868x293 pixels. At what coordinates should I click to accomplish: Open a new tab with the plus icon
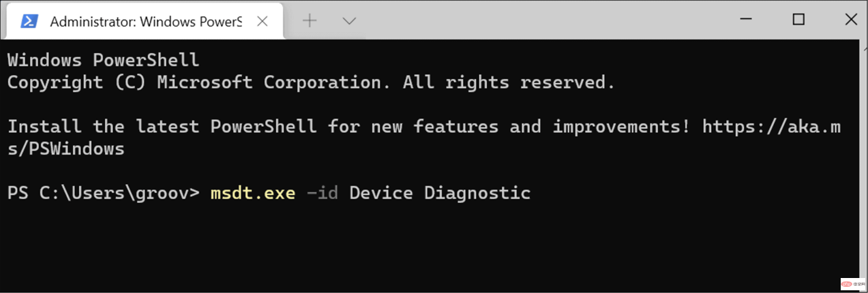tap(310, 21)
